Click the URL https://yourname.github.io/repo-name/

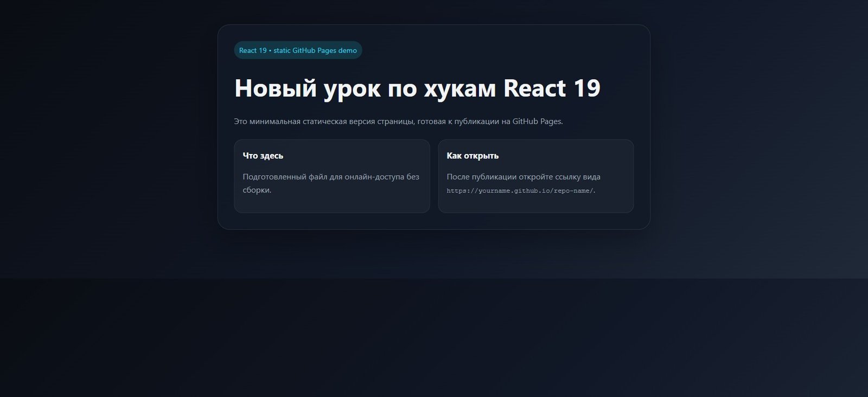point(521,191)
